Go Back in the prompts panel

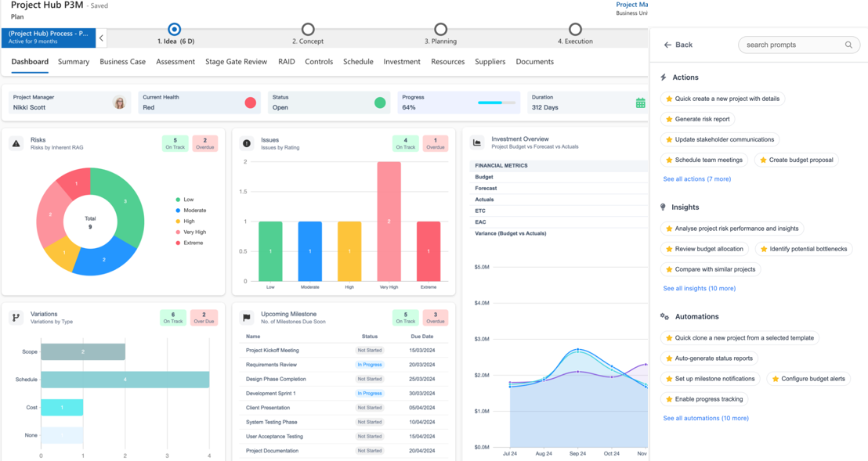coord(678,45)
